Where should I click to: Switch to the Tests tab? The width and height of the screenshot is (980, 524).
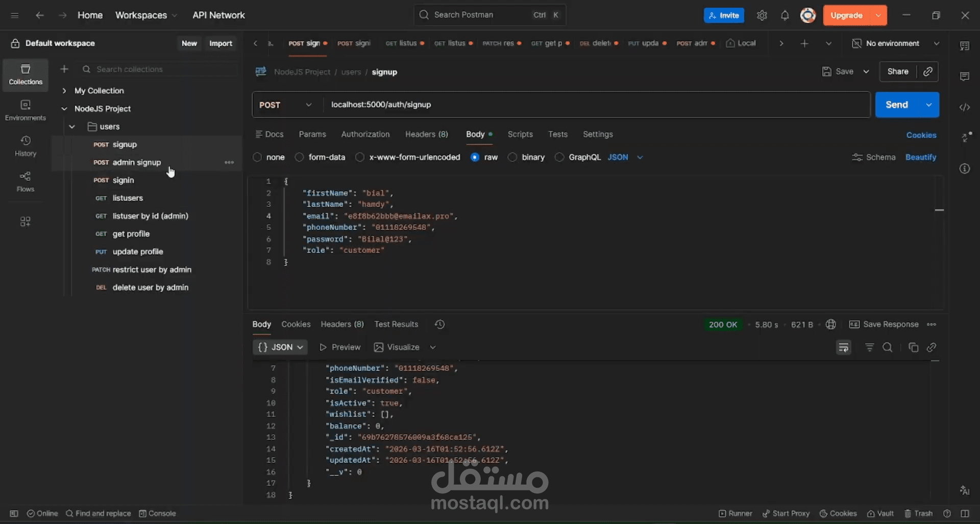[558, 134]
